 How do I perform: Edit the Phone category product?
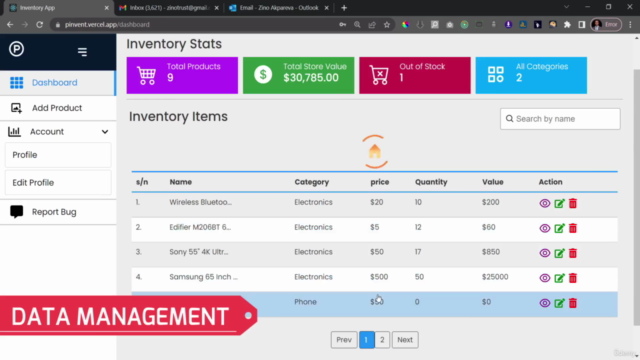tap(559, 303)
